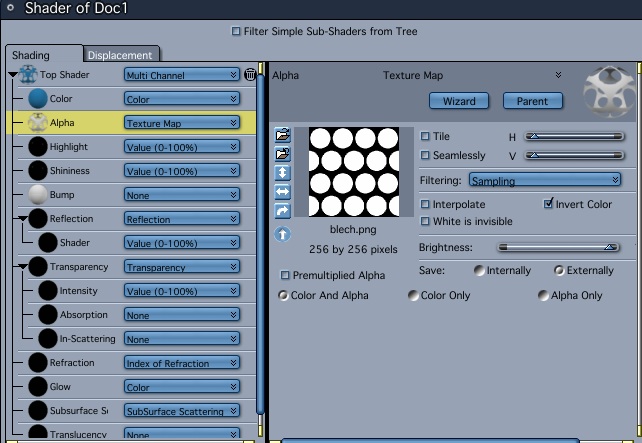This screenshot has width=642, height=443.
Task: Open Alpha Texture Map dropdown in tree
Action: (182, 123)
